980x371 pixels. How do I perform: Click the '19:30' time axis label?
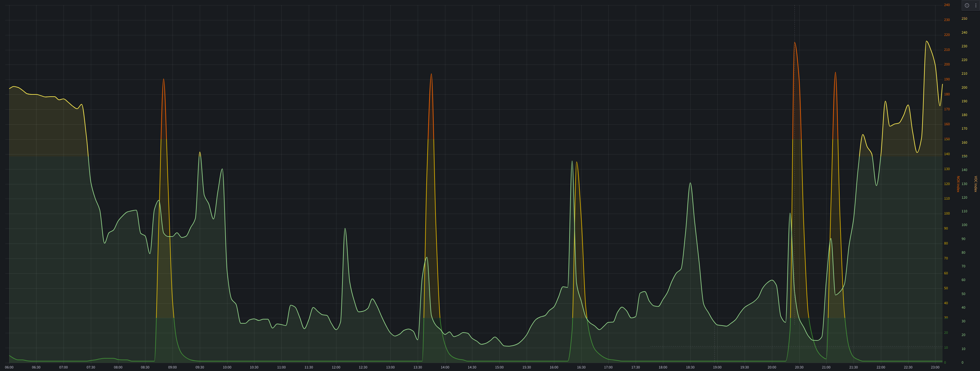745,368
